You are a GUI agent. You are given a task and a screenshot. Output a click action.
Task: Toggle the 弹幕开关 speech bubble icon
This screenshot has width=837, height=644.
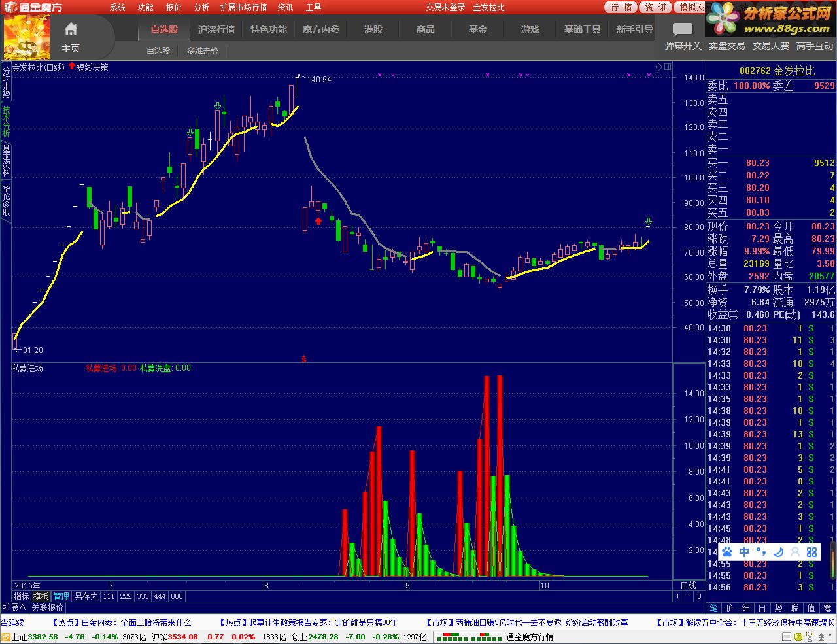point(683,29)
